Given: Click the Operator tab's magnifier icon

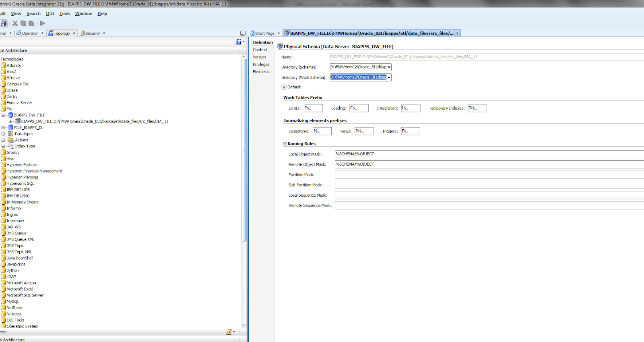Looking at the screenshot, I should pos(19,33).
